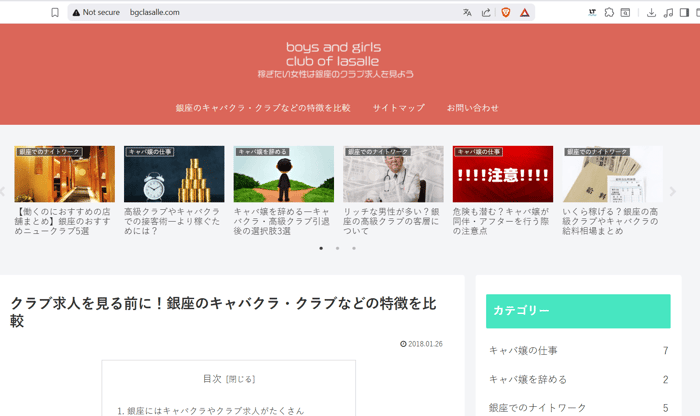This screenshot has width=700, height=416.
Task: Open the Brave Shields lion icon
Action: click(x=505, y=12)
